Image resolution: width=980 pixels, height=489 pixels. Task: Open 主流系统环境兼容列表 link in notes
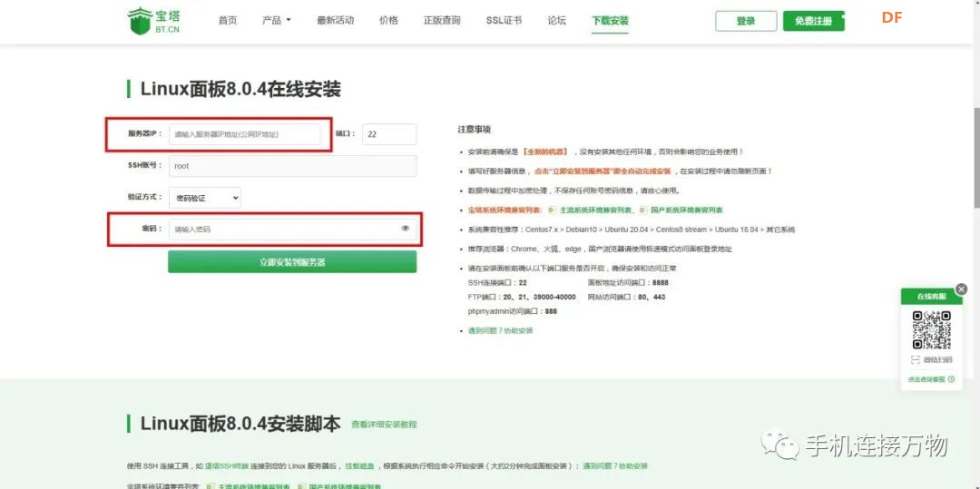(x=596, y=210)
